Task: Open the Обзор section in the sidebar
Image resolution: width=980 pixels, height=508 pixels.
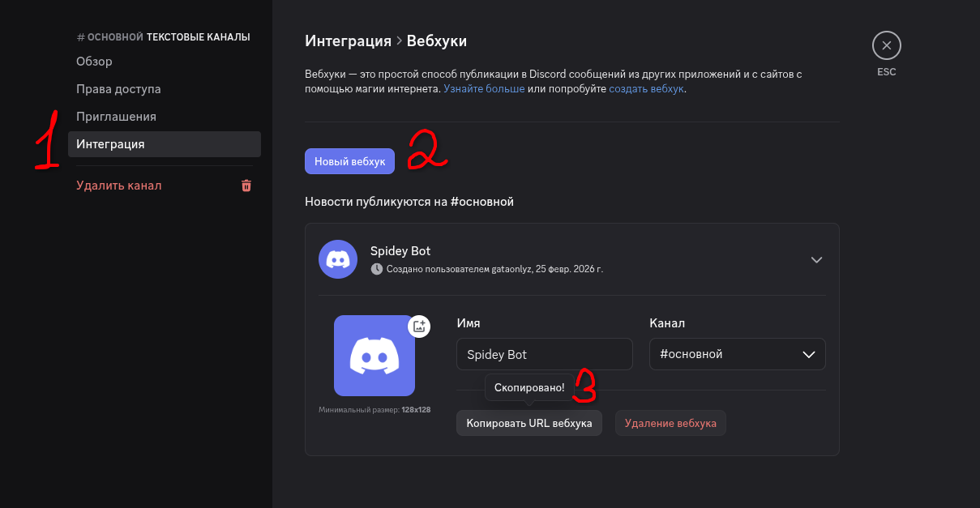Action: coord(94,62)
